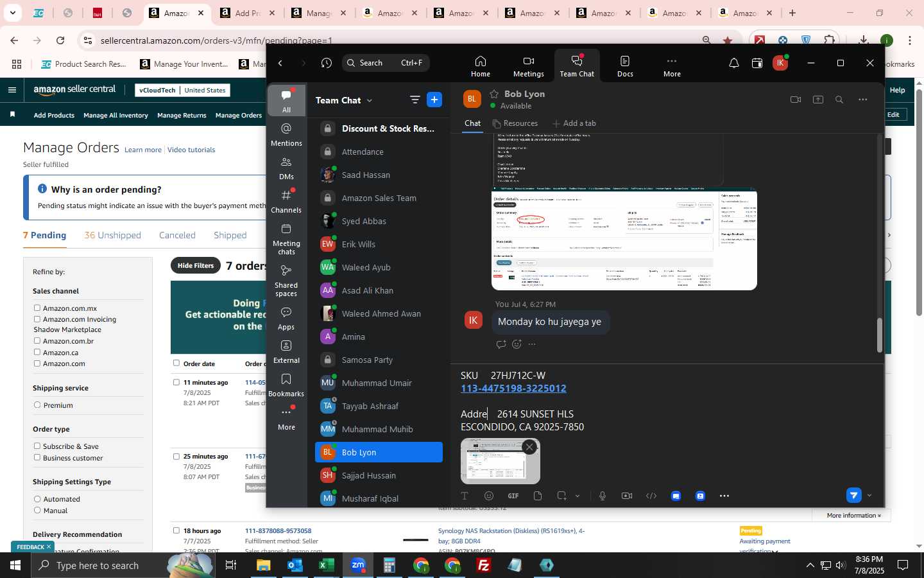The width and height of the screenshot is (924, 578).
Task: Click Add a tab in chat
Action: click(574, 123)
